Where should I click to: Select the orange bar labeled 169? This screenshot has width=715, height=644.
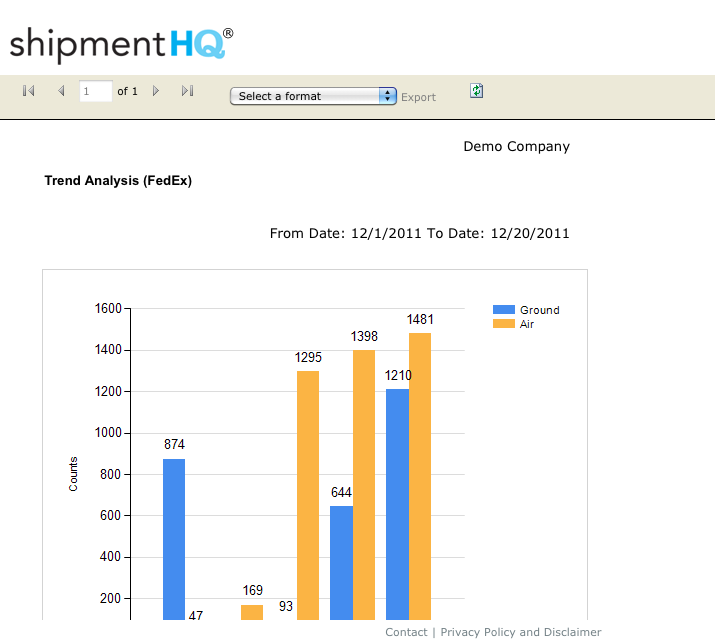pyautogui.click(x=252, y=612)
